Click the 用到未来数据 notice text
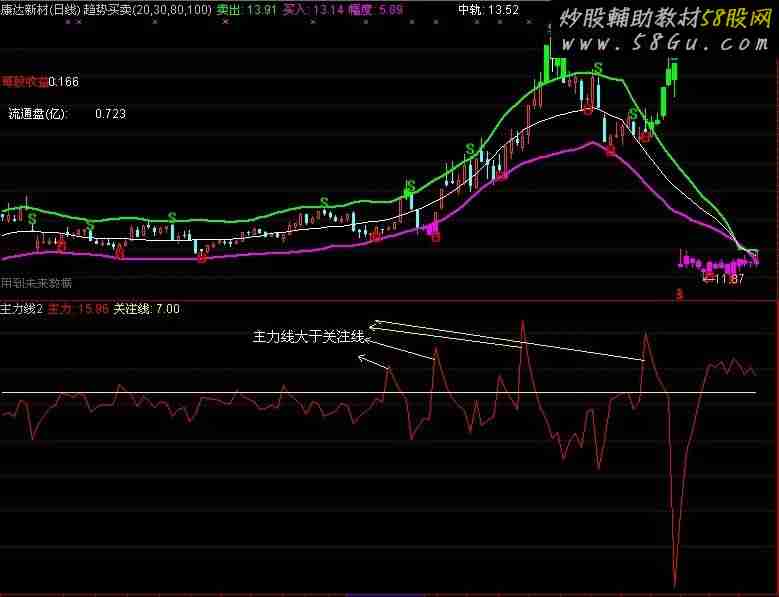The height and width of the screenshot is (597, 779). 36,283
